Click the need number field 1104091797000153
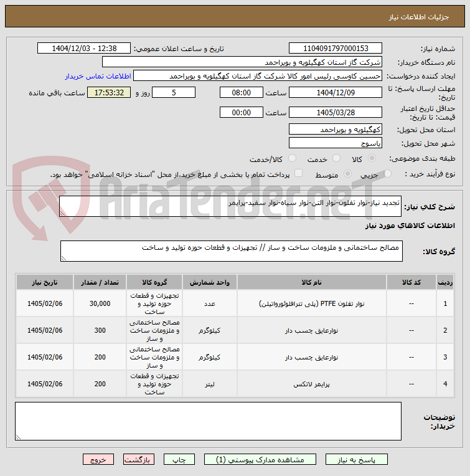 [336, 48]
